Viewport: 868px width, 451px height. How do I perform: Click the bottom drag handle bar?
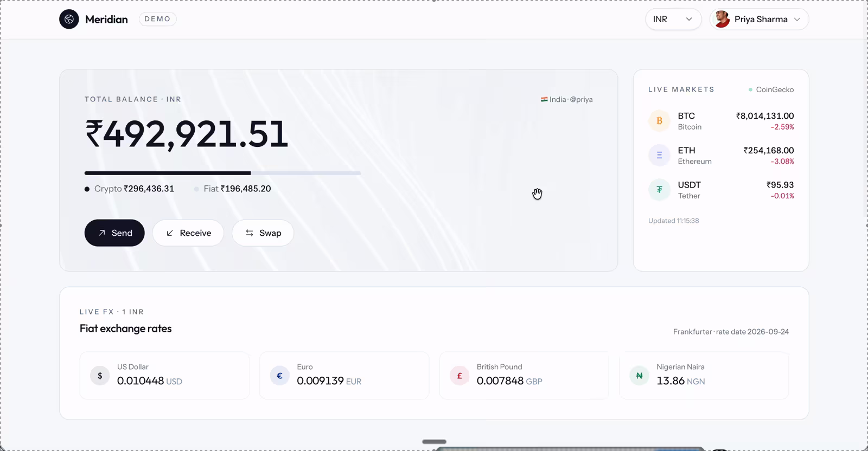(x=434, y=442)
